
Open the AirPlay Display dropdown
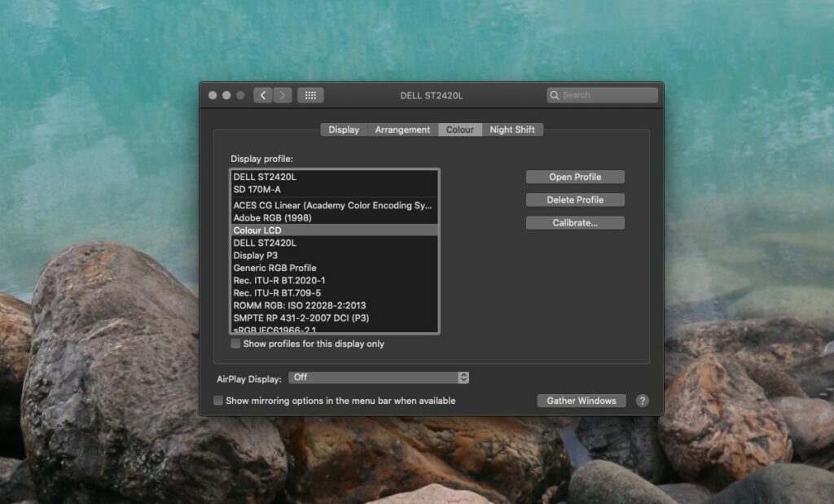point(379,377)
